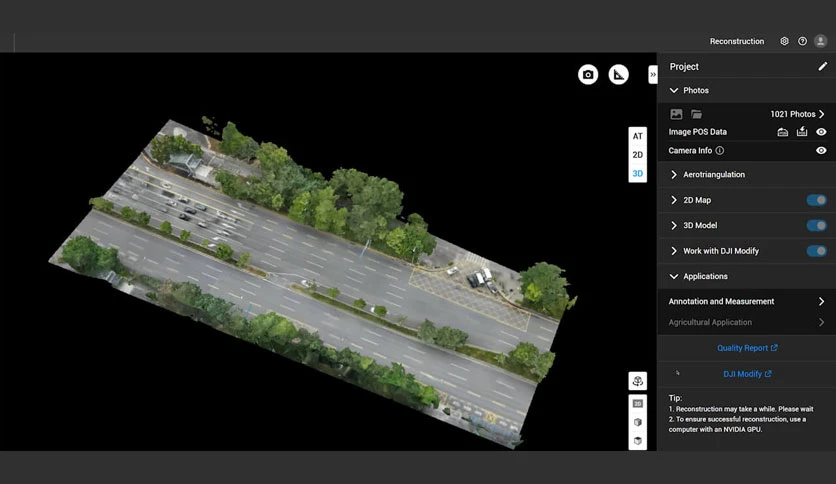Switch to the 2D image layer button
The height and width of the screenshot is (484, 836).
coord(638,404)
